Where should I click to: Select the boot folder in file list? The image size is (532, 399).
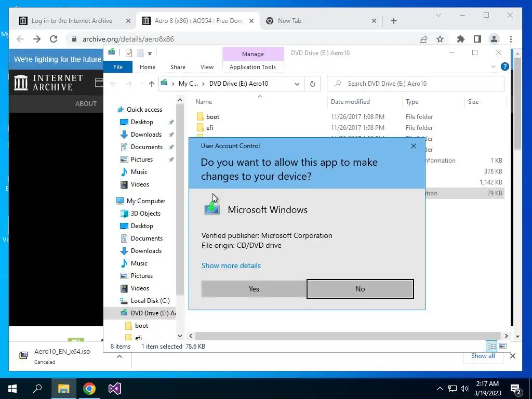pyautogui.click(x=212, y=117)
